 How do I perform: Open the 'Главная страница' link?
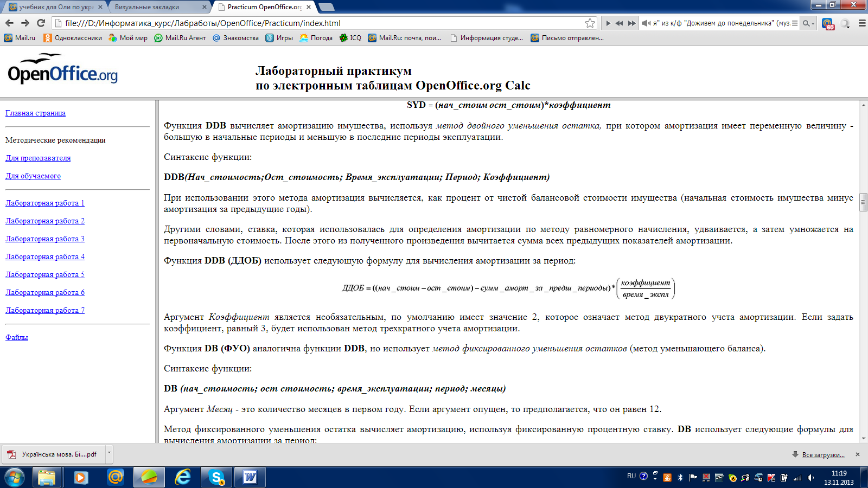tap(35, 113)
